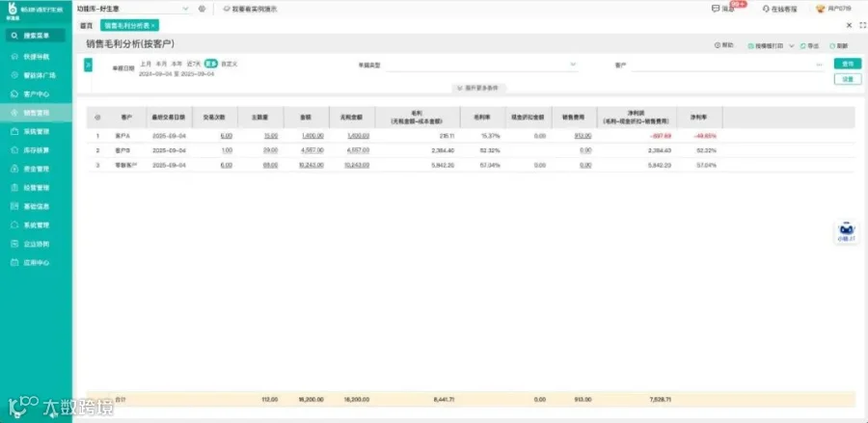Select the 近7天 date range option
The image size is (868, 423).
point(194,65)
